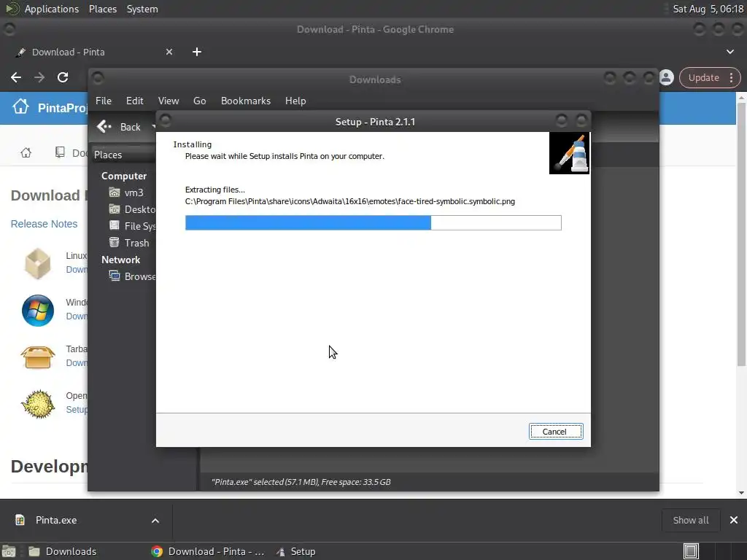The width and height of the screenshot is (747, 560).
Task: Click the OpenBSD pufferfish icon
Action: point(38,404)
